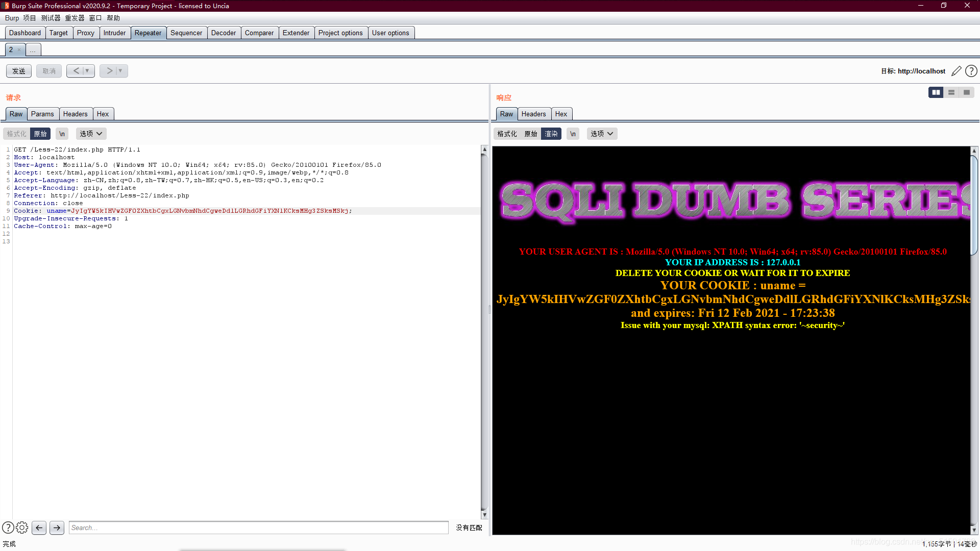This screenshot has height=551, width=980.
Task: Click the edit target pencil icon
Action: (956, 71)
